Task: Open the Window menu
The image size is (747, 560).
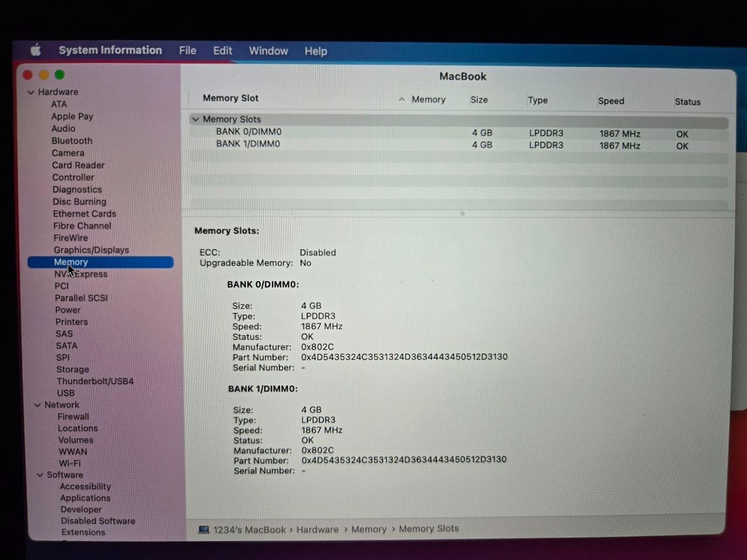Action: pos(268,51)
